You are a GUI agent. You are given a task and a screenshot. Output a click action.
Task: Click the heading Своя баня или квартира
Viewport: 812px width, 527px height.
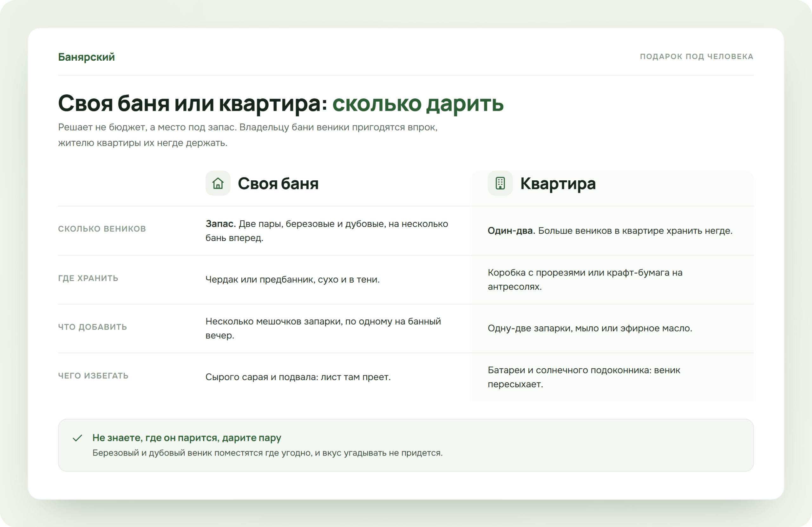193,103
